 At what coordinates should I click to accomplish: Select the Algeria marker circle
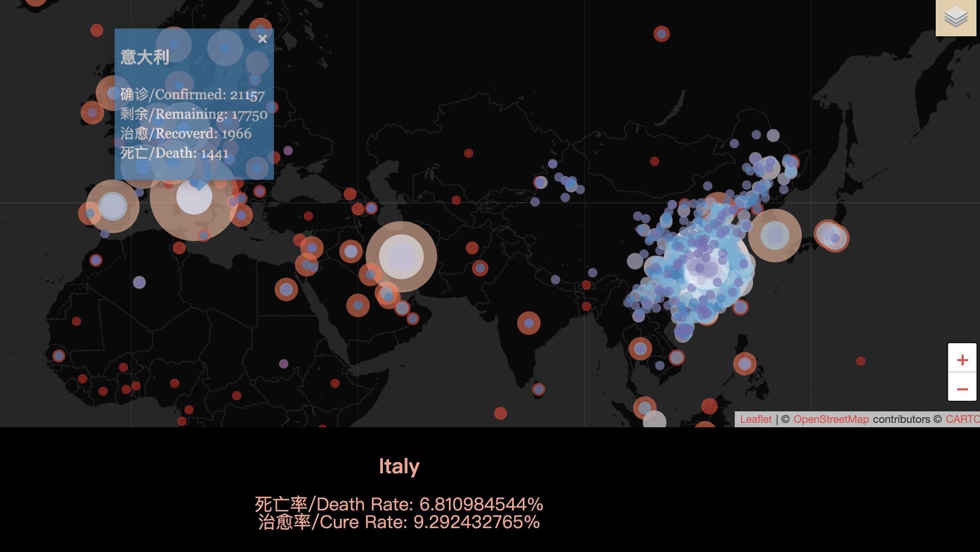point(139,282)
